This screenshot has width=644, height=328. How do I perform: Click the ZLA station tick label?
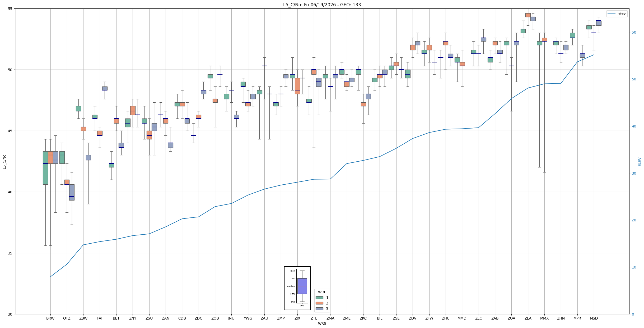click(528, 318)
